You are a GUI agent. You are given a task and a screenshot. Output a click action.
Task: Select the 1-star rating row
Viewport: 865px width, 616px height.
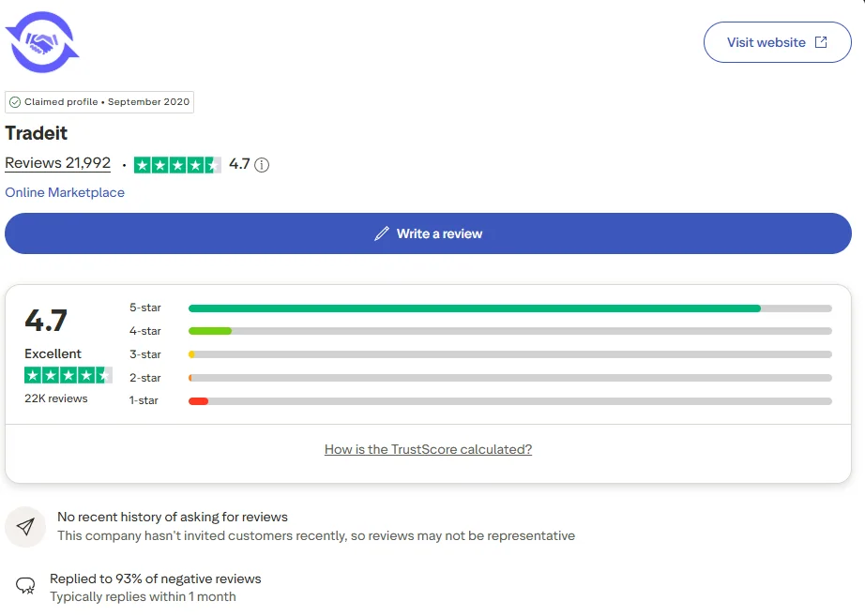click(480, 401)
